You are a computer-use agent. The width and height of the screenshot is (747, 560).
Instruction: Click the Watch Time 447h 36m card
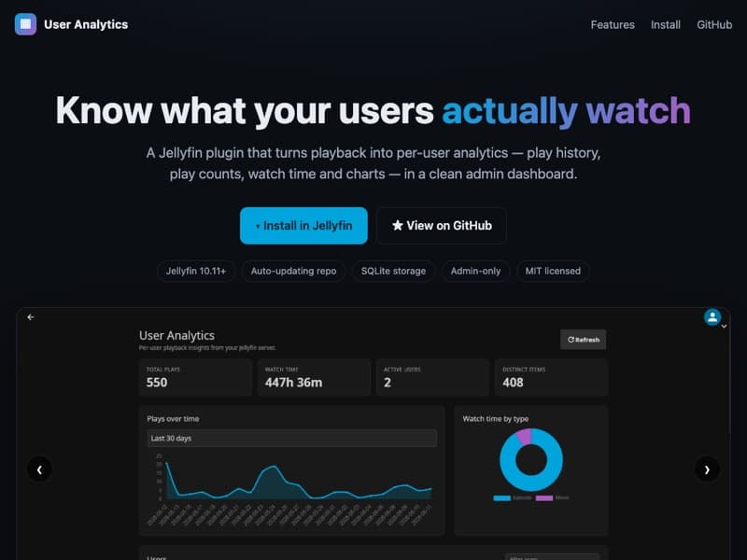pyautogui.click(x=314, y=377)
